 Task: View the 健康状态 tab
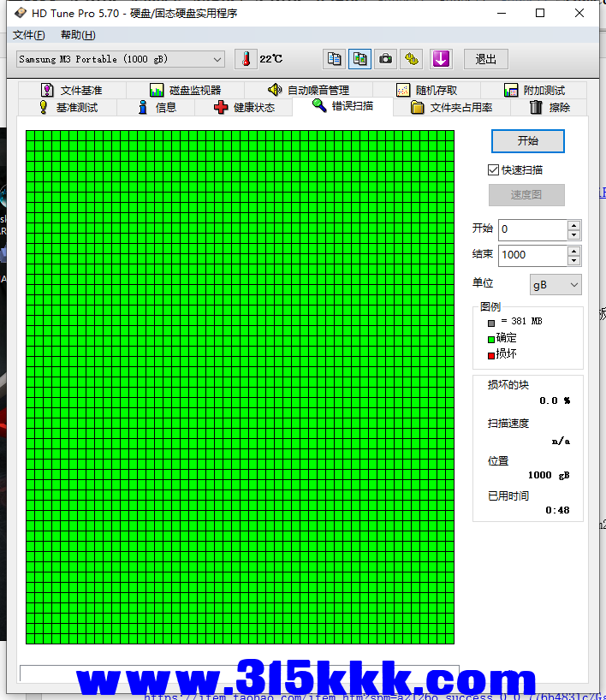point(244,108)
